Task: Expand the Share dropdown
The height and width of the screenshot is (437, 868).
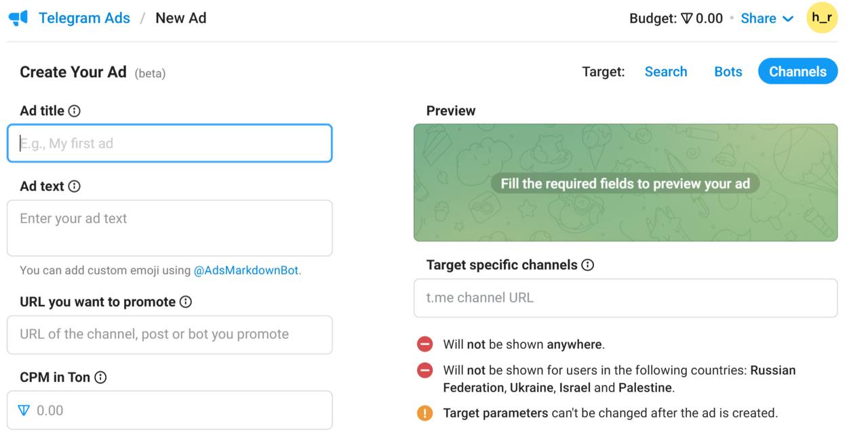Action: [x=767, y=18]
